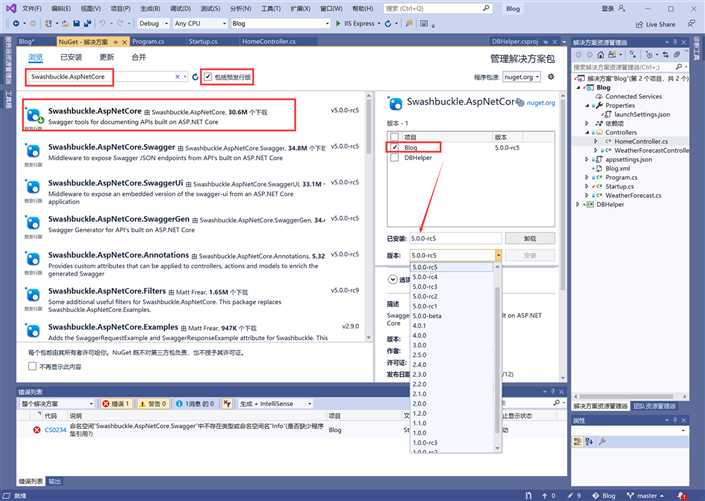Expand the DBHelper project node
Screen dimensions: 705x501
pos(578,204)
